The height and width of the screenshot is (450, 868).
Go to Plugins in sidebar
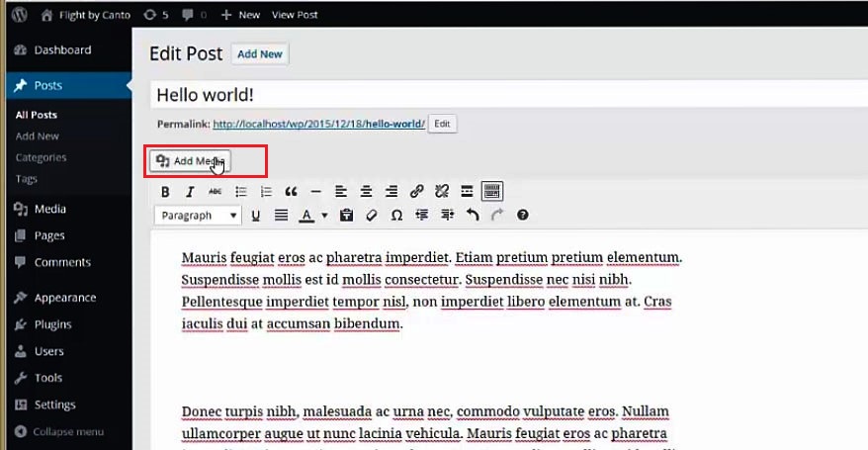click(52, 324)
